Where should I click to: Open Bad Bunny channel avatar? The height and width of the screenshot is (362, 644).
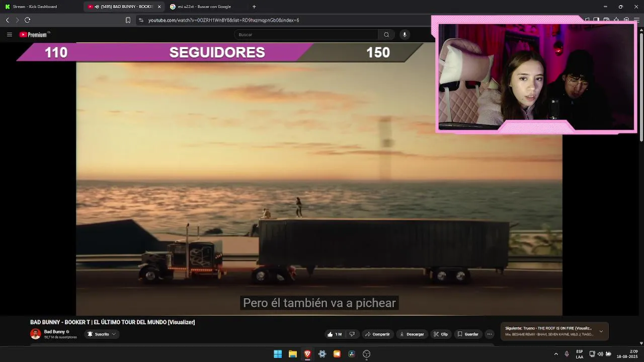(x=35, y=334)
